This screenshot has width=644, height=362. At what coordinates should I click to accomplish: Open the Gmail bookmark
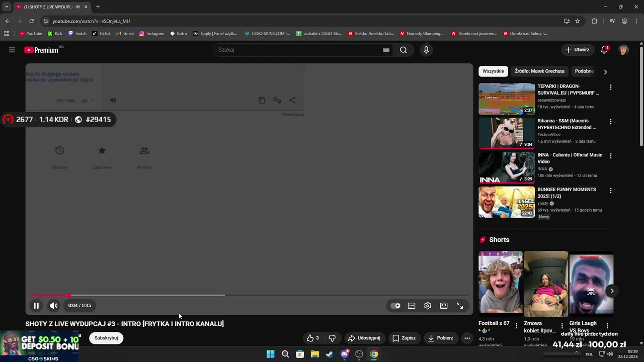click(x=125, y=33)
